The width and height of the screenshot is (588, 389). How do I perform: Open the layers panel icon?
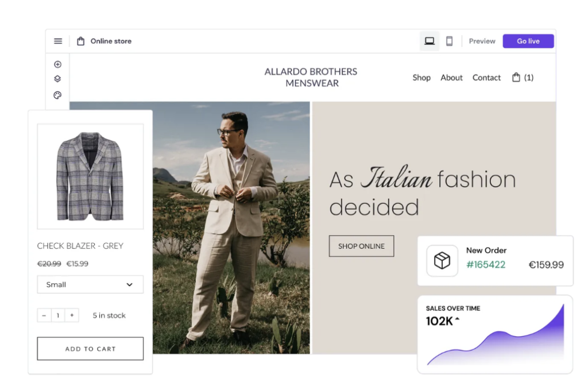click(57, 79)
